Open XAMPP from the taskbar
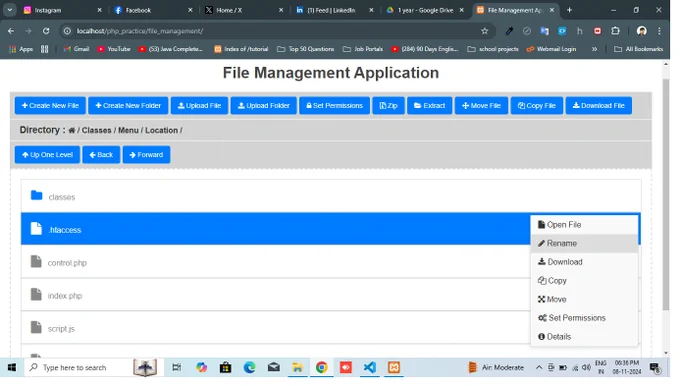Image resolution: width=680 pixels, height=386 pixels. [394, 368]
